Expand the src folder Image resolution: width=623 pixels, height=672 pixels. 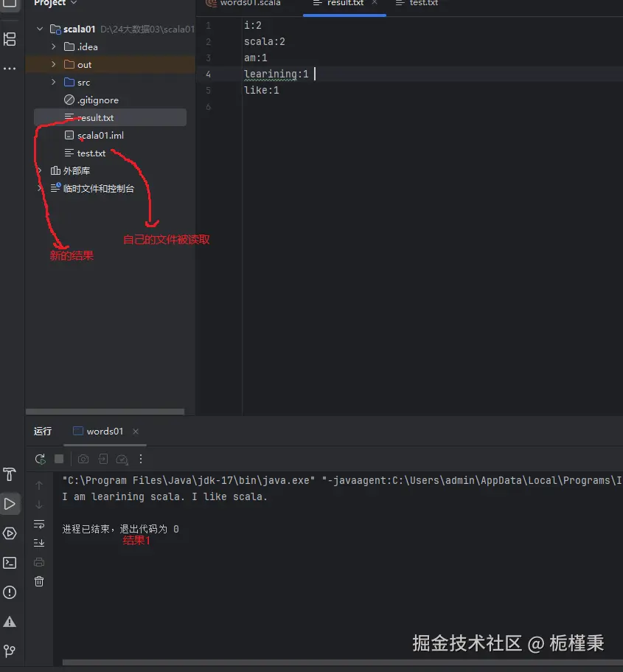(54, 82)
